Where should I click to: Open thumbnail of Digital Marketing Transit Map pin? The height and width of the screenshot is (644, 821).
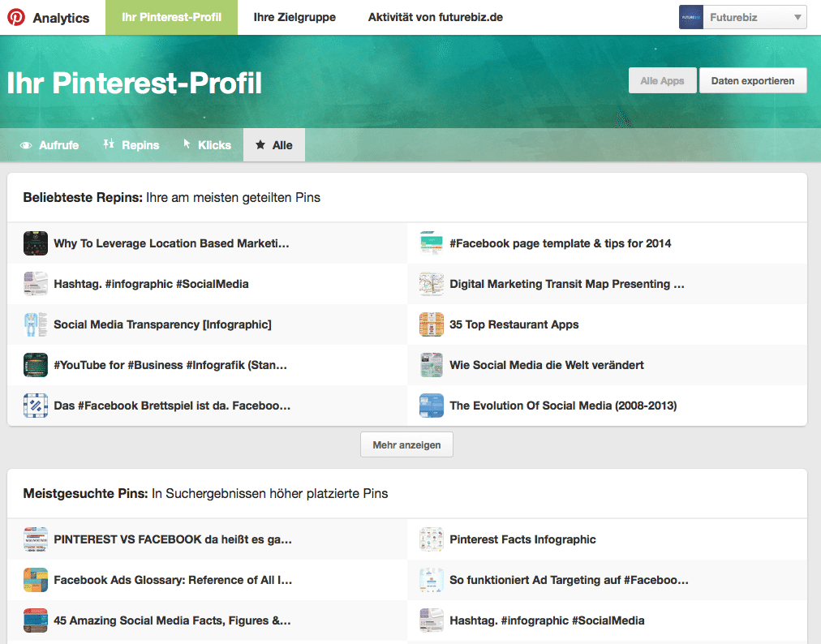coord(432,284)
